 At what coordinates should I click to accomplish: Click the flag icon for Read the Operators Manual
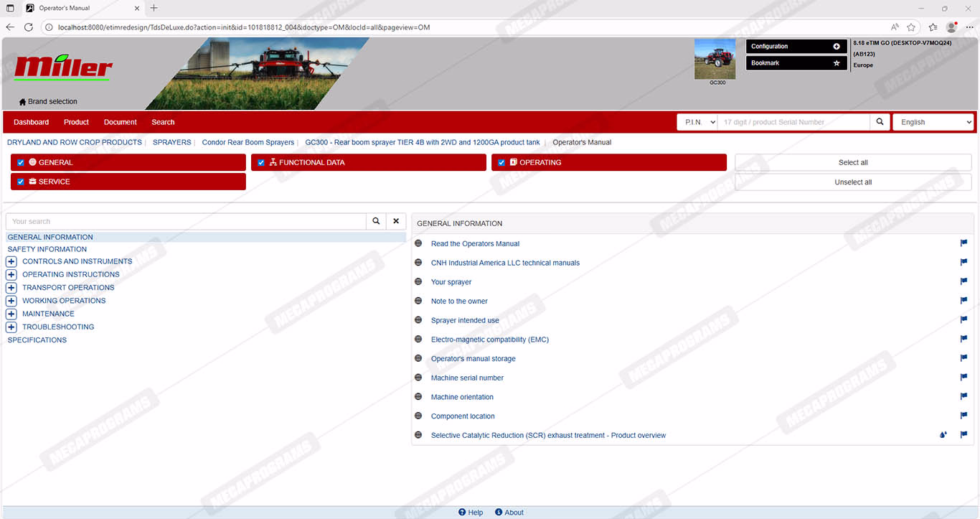pos(963,243)
